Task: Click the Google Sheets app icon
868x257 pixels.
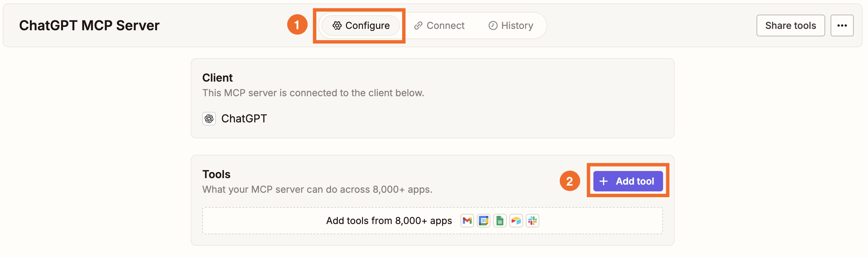Action: [500, 221]
